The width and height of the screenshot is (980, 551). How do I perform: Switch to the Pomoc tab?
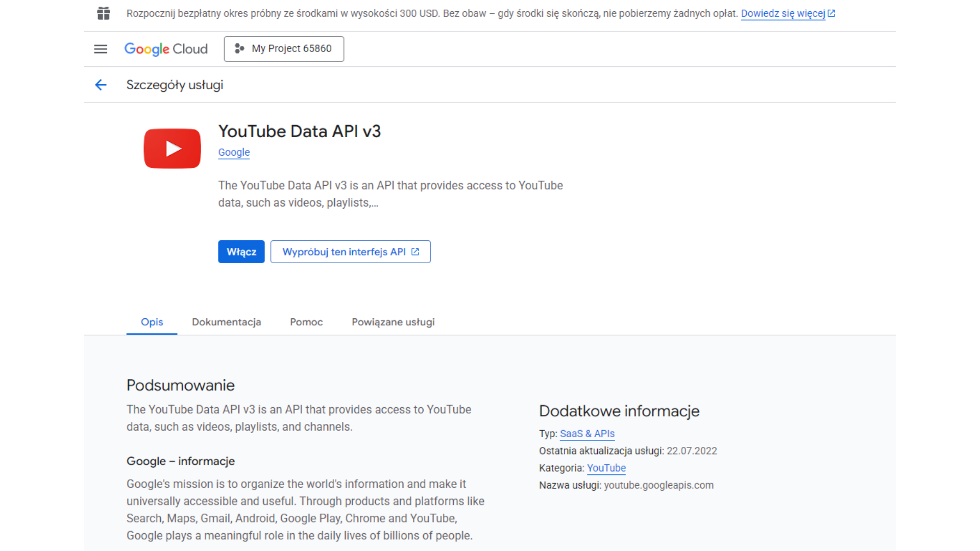pyautogui.click(x=306, y=322)
